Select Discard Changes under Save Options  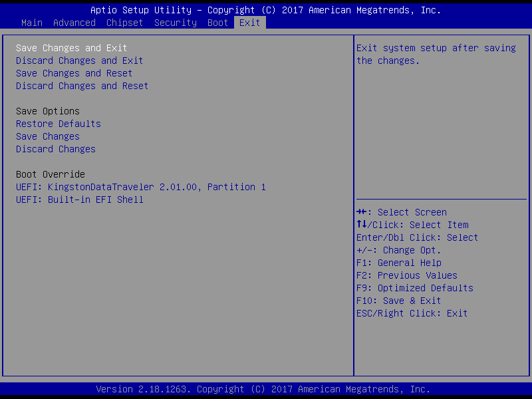[56, 149]
